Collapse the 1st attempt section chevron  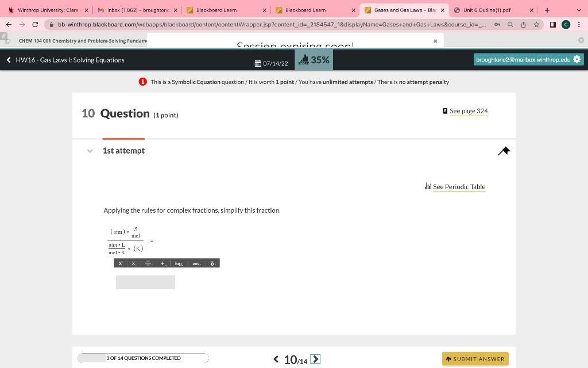click(90, 151)
